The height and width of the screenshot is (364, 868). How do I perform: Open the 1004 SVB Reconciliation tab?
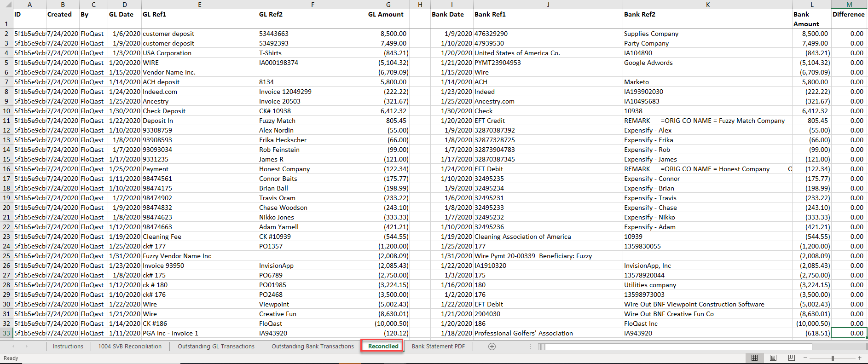[x=130, y=347]
